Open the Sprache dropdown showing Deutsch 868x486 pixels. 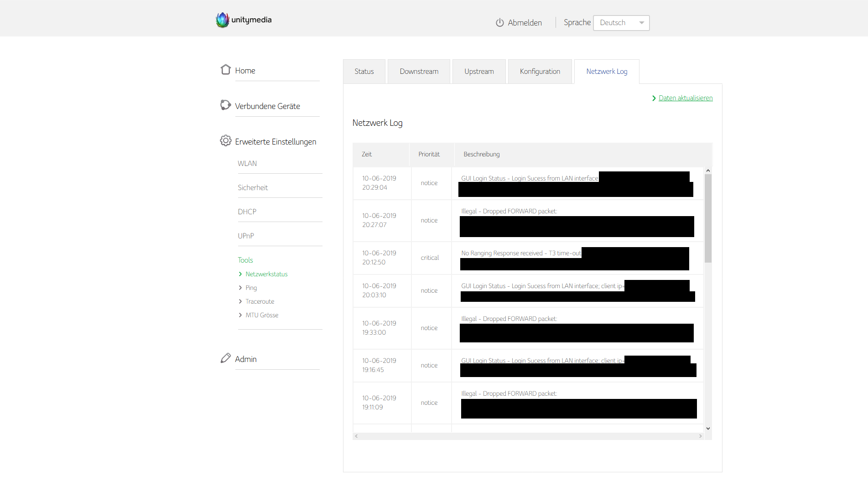[621, 23]
